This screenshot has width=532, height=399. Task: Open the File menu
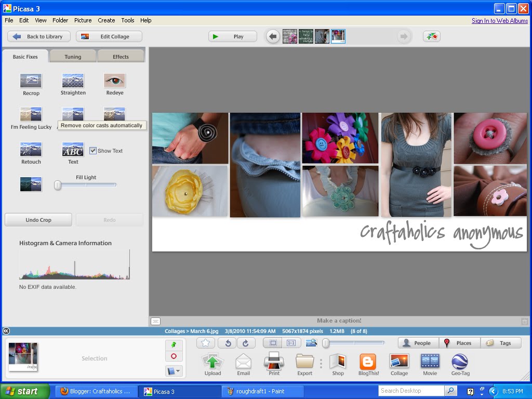point(9,20)
